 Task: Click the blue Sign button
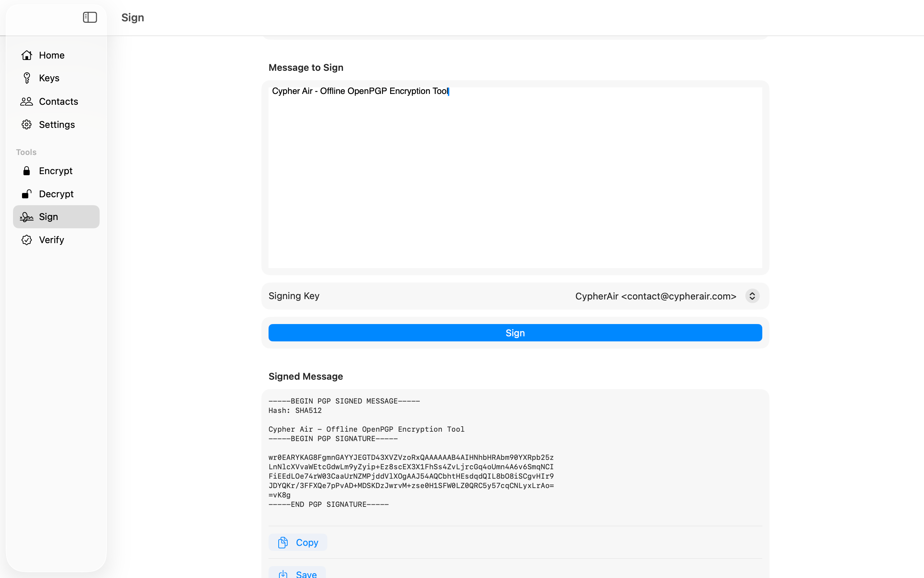(515, 333)
